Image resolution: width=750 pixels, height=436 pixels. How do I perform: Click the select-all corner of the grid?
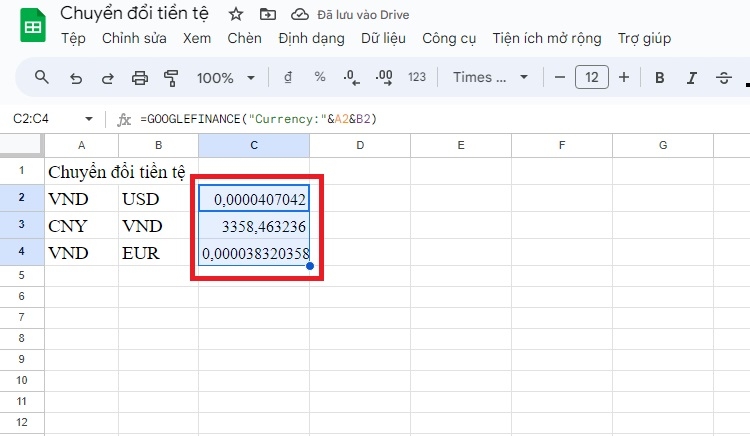click(x=22, y=145)
